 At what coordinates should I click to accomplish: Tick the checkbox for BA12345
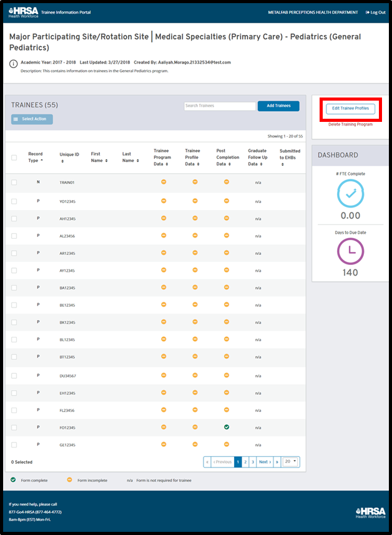14,288
